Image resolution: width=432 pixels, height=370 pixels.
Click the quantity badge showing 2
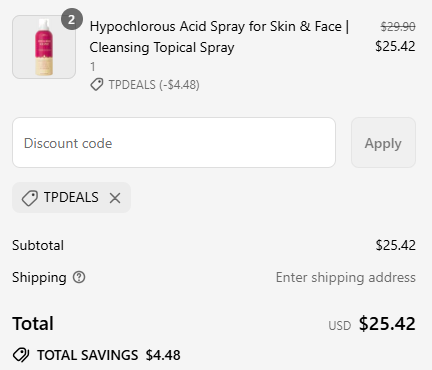71,20
